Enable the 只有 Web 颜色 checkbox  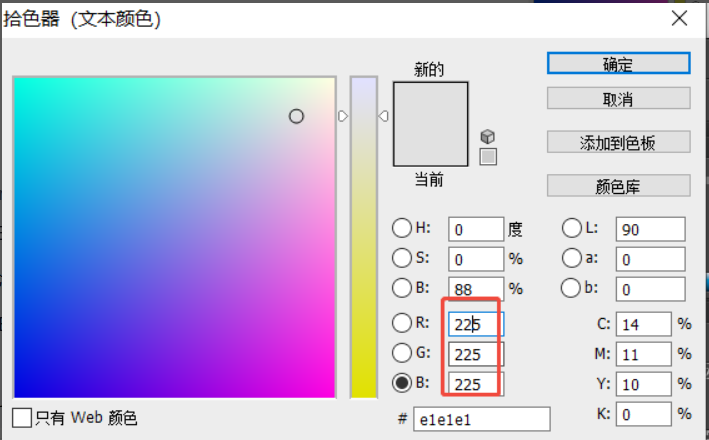22,417
